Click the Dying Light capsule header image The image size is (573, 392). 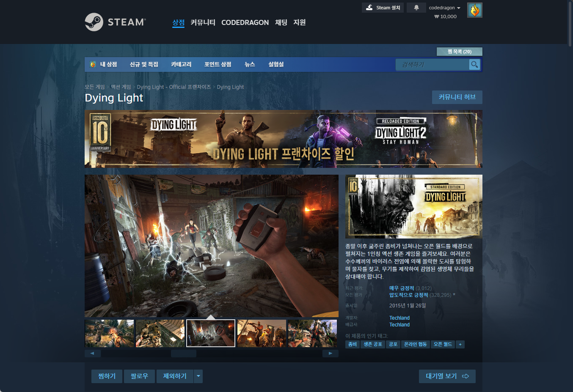point(414,207)
